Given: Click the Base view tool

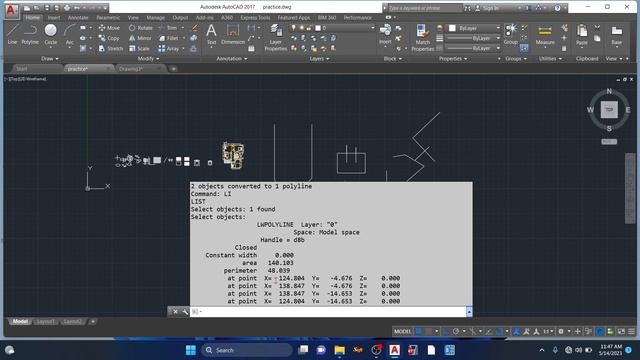Looking at the screenshot, I should pyautogui.click(x=617, y=35).
